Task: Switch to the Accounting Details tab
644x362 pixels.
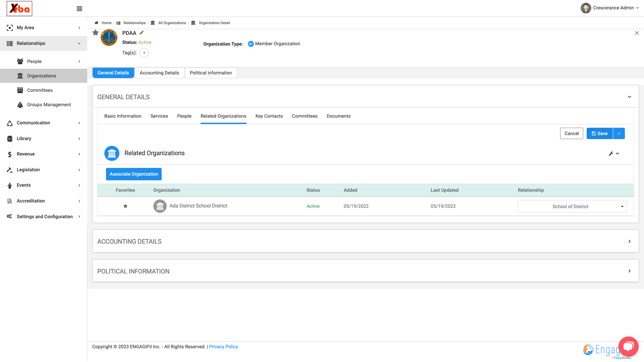Action: (159, 73)
